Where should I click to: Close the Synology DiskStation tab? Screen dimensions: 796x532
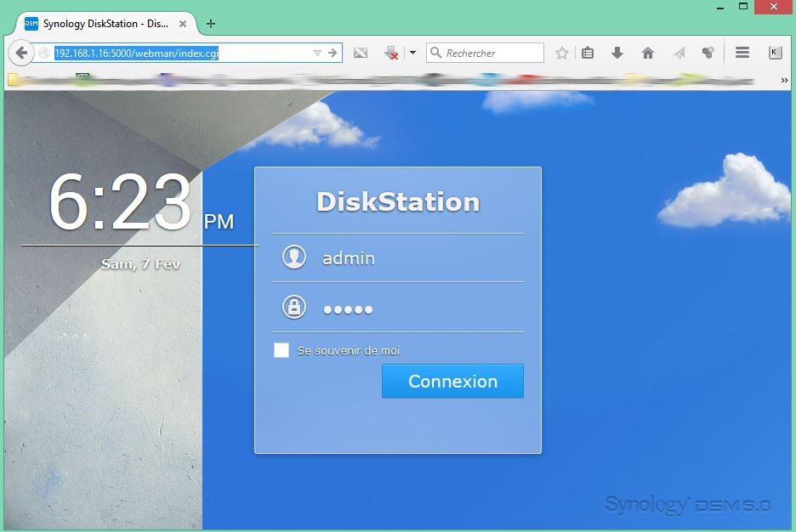tap(183, 24)
